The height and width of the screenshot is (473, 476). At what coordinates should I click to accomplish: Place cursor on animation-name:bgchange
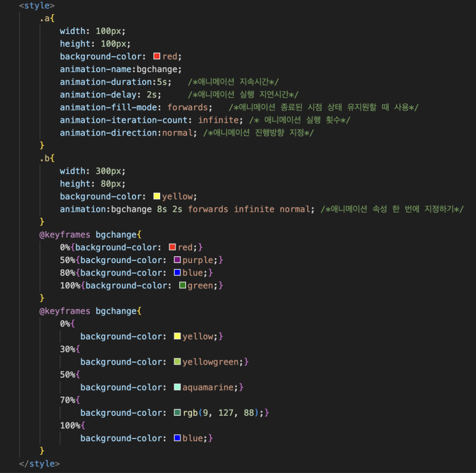point(121,69)
